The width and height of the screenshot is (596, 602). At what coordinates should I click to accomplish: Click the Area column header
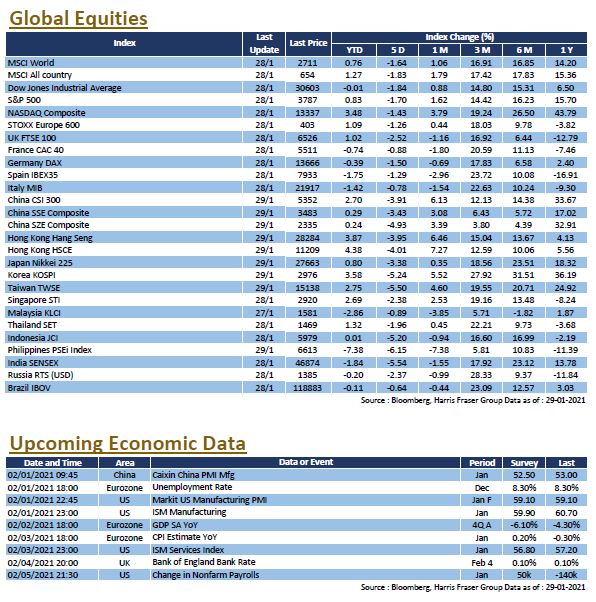coord(124,463)
